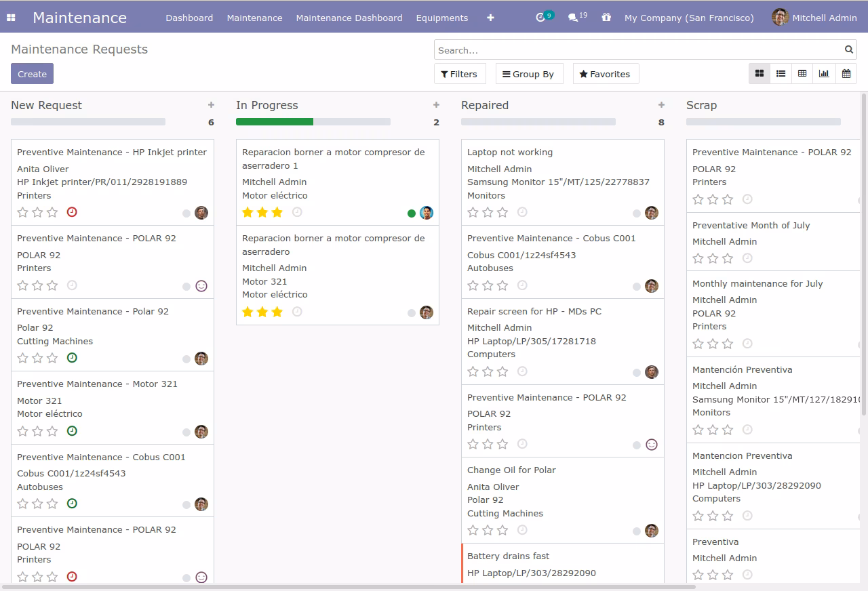This screenshot has width=868, height=591.
Task: Click smiley avatar on Repaired POLAR 92 card
Action: click(652, 445)
